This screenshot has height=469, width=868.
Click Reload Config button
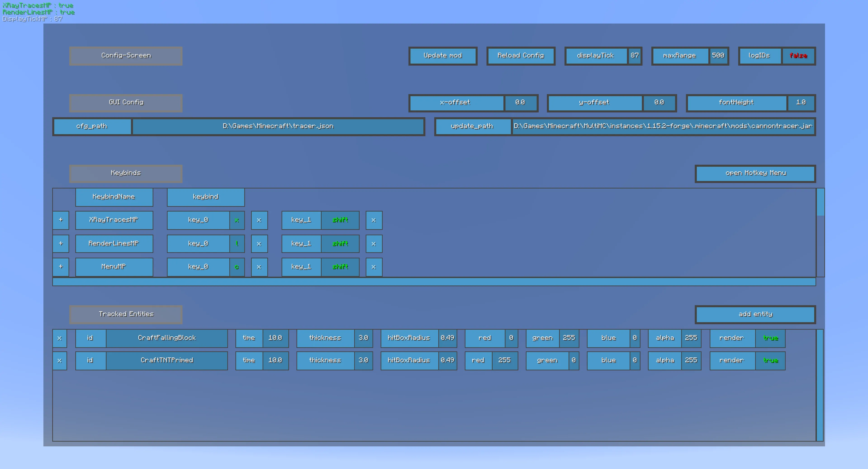point(520,55)
